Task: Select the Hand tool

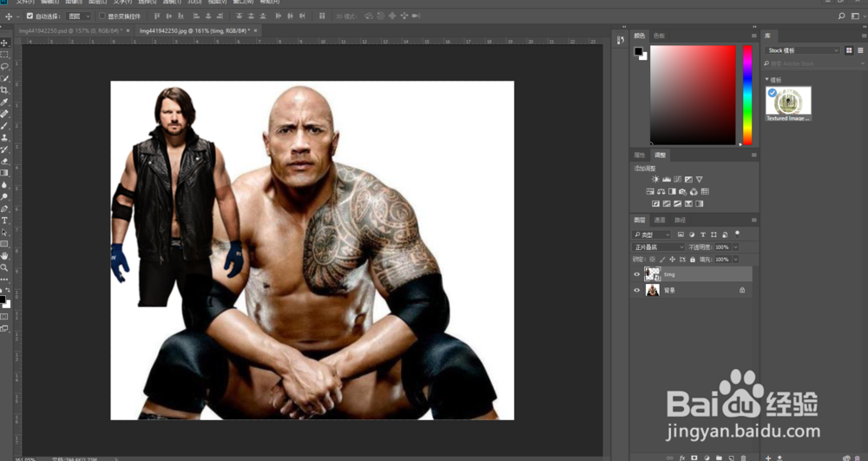Action: point(4,256)
